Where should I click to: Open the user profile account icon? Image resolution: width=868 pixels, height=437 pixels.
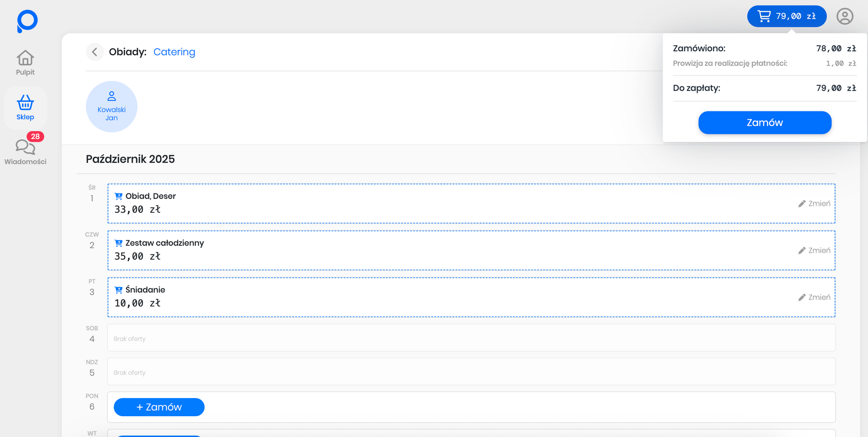[845, 16]
